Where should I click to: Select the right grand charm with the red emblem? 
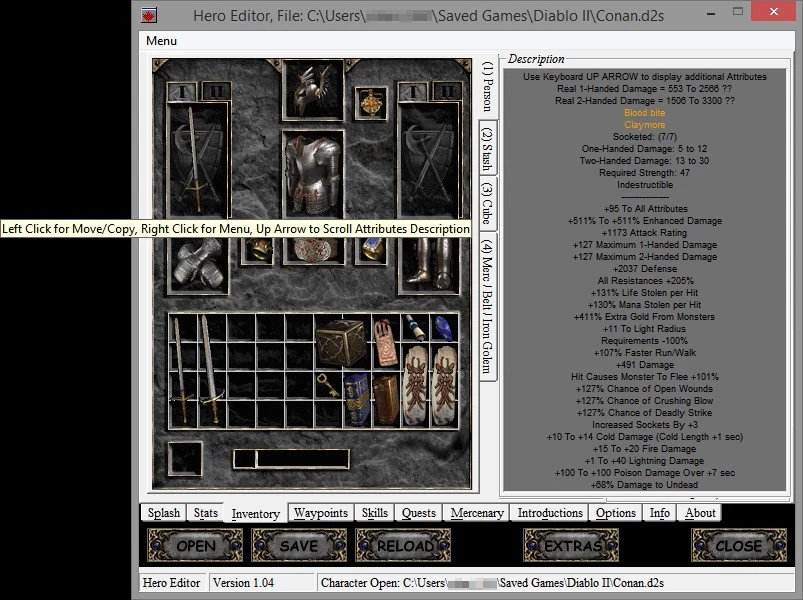(443, 385)
